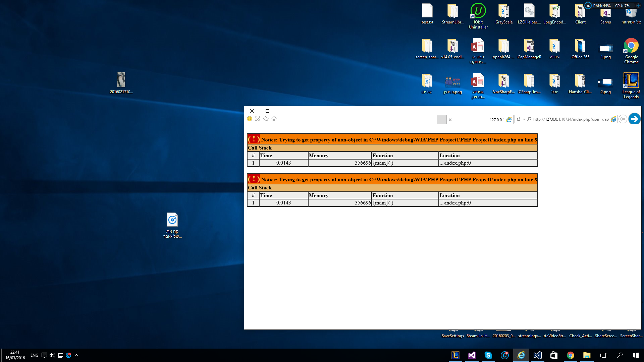Image resolution: width=644 pixels, height=362 pixels.
Task: Select the x14.05-codi... desktop folder
Action: [x=453, y=49]
